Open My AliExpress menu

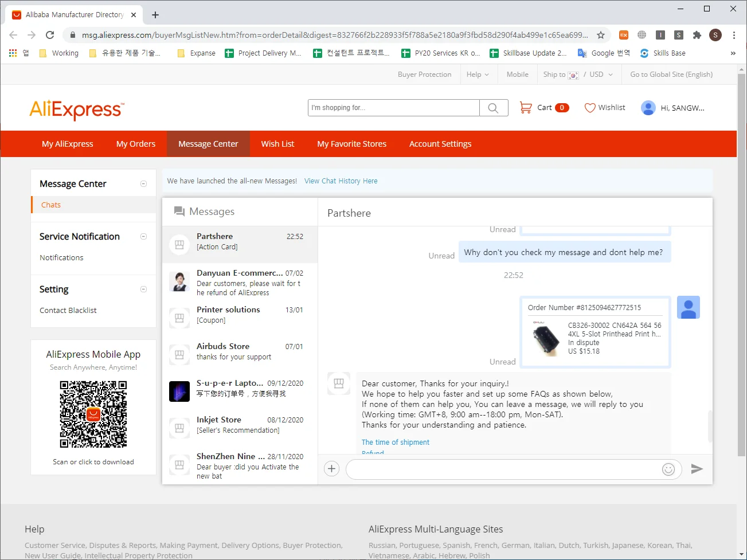coord(68,144)
